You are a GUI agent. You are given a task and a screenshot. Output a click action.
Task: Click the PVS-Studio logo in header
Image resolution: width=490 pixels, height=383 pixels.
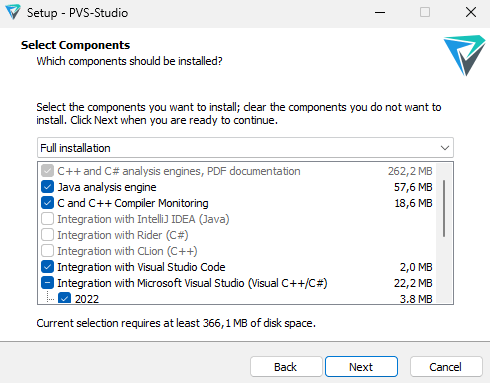point(464,55)
